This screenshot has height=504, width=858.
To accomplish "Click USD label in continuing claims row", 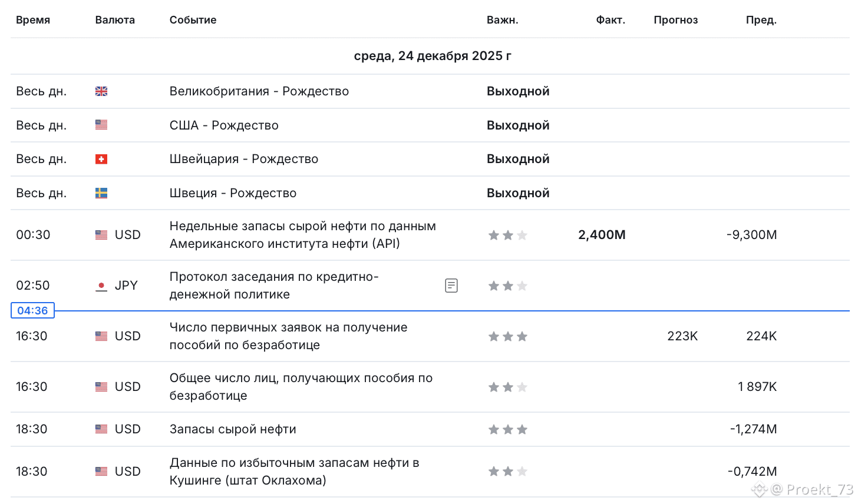I will (x=128, y=387).
